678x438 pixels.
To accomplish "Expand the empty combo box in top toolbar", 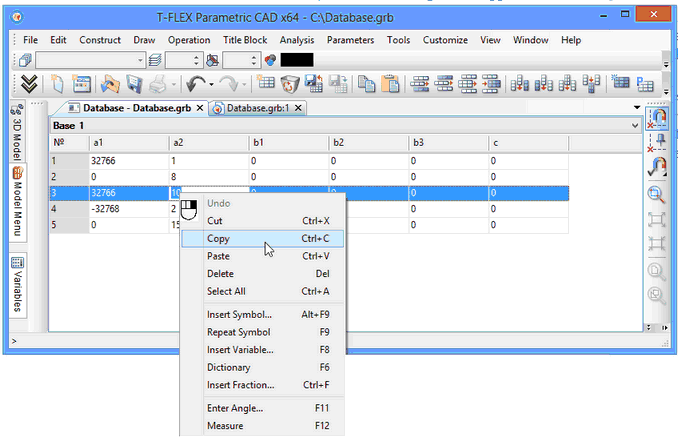I will (140, 60).
